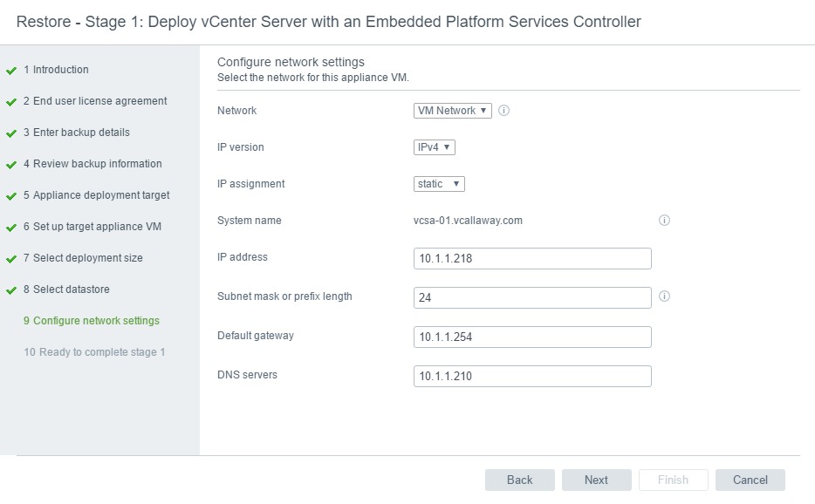Jump to step 7 Select deployment size
This screenshot has height=504, width=815.
coord(83,258)
